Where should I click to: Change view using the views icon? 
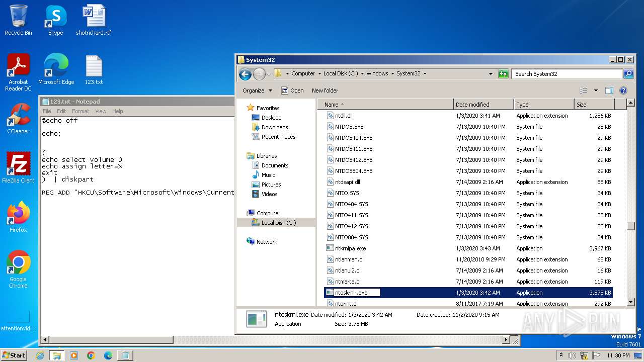584,90
